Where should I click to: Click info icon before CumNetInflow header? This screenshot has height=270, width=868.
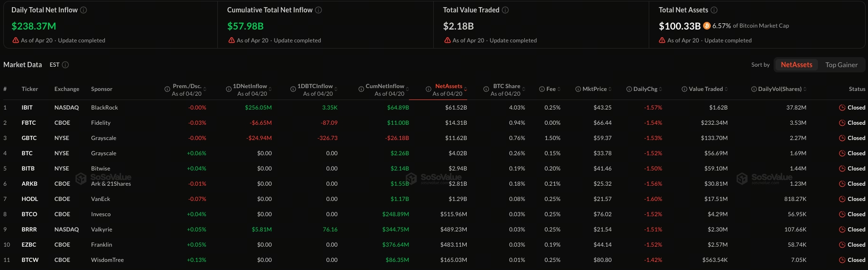coord(361,89)
